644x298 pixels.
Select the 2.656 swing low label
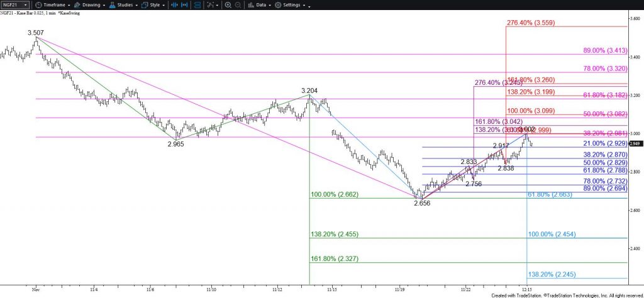(x=422, y=203)
